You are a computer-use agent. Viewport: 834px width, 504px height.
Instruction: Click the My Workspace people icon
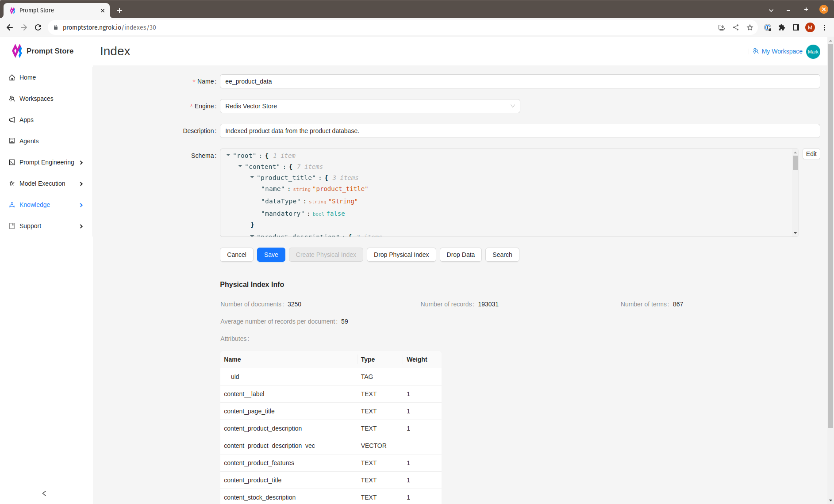coord(756,51)
